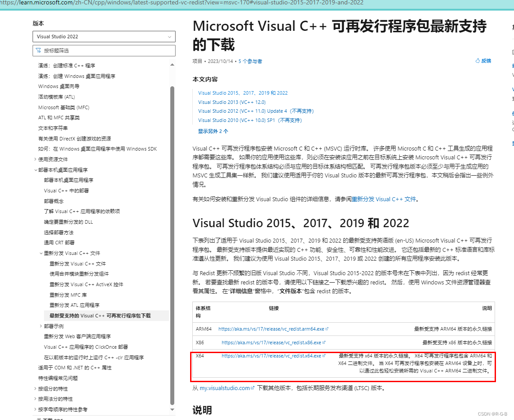Screen dimensions: 514x420
Task: Jump to Visual Studio 2015、2017、2019 和 2022 section
Action: tap(242, 93)
